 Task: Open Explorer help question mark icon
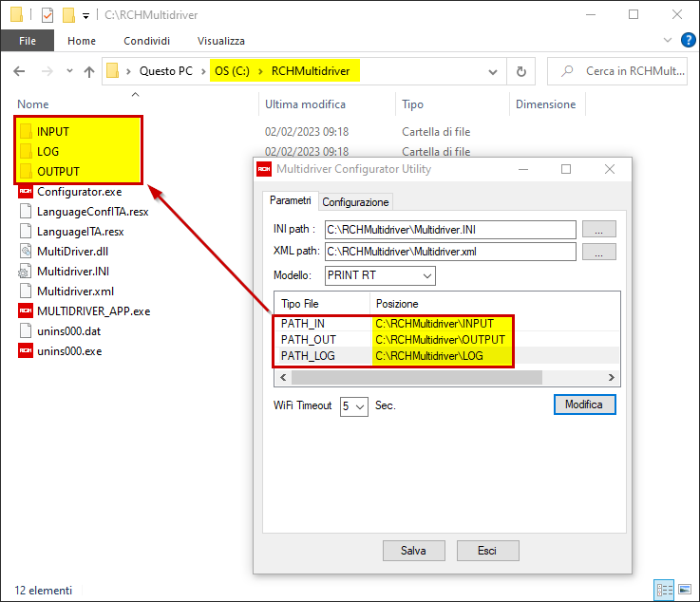(x=688, y=40)
